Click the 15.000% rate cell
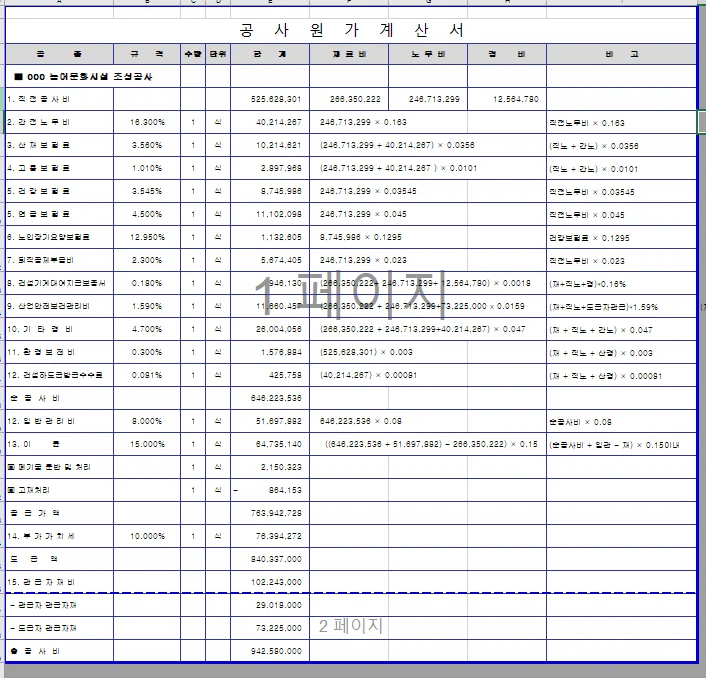Screen dimensions: 706x678 (x=147, y=444)
